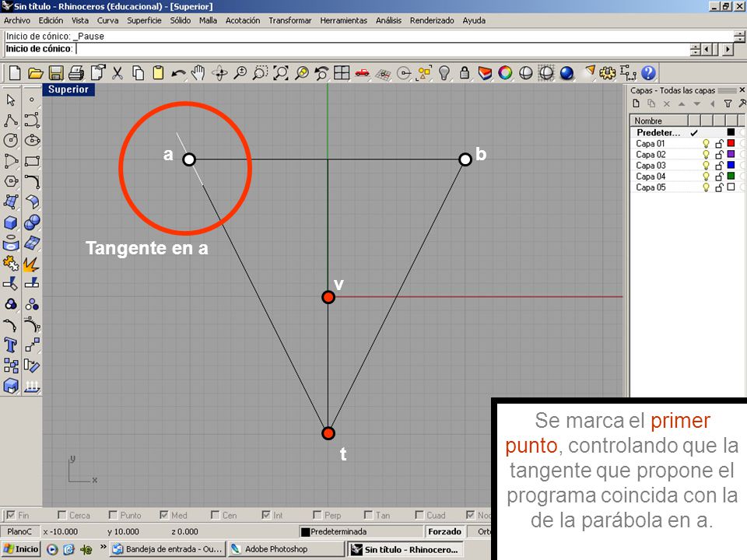Open the Curva menu
This screenshot has height=560, width=747.
tap(107, 20)
